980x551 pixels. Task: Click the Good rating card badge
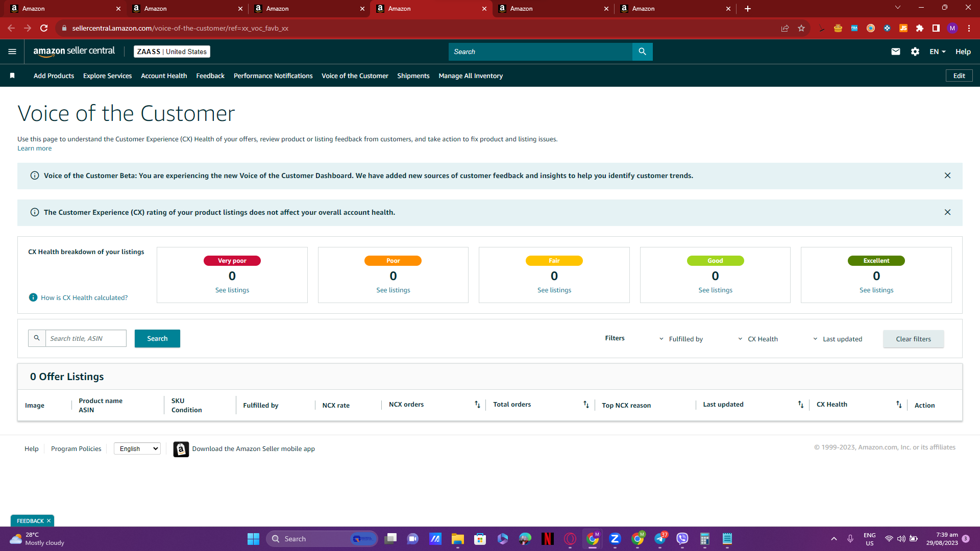point(715,261)
